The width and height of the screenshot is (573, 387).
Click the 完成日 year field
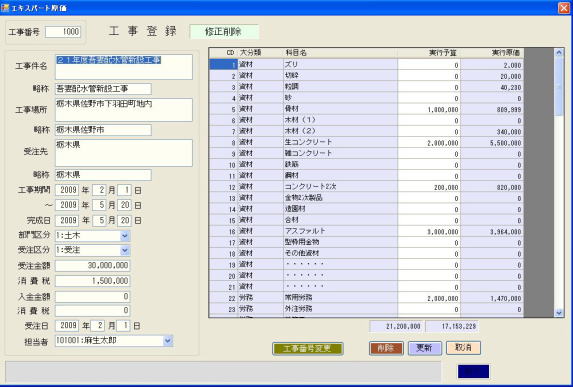pos(67,220)
